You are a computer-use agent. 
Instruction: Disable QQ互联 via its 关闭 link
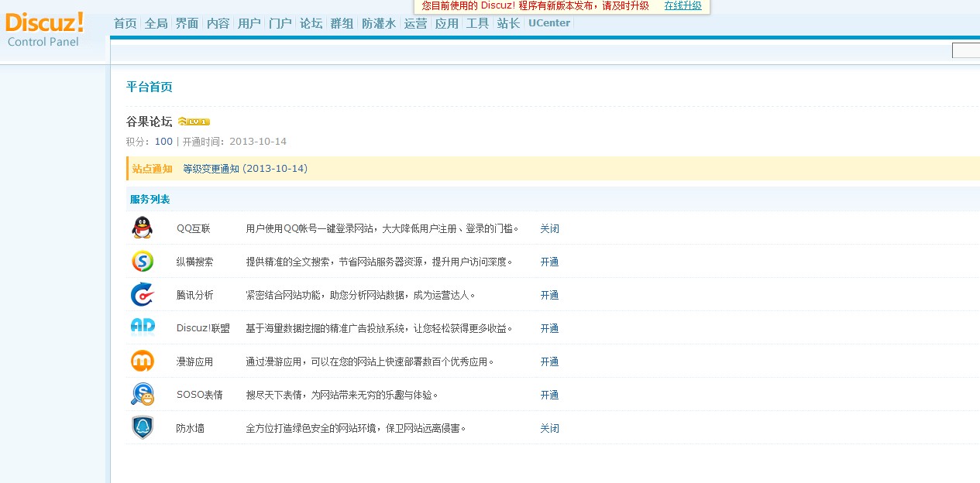[549, 229]
